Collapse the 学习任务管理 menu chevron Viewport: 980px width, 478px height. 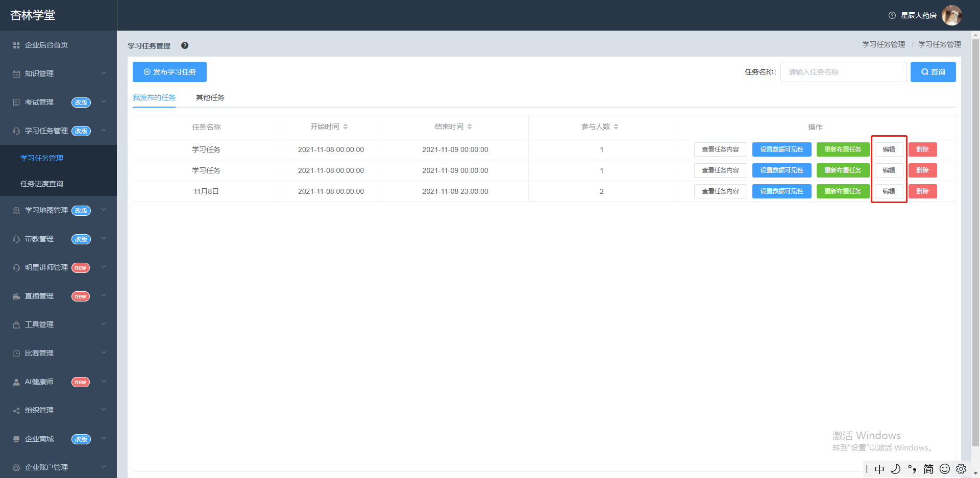[104, 131]
